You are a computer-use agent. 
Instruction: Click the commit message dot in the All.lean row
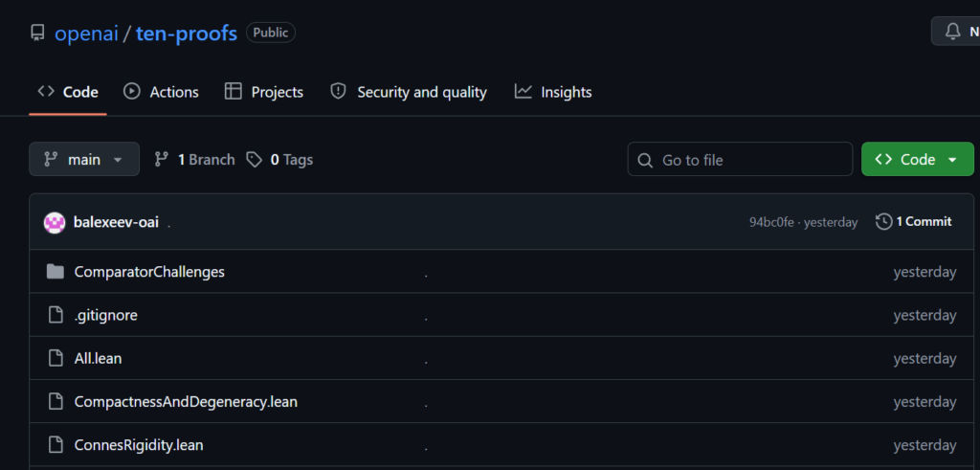(426, 363)
